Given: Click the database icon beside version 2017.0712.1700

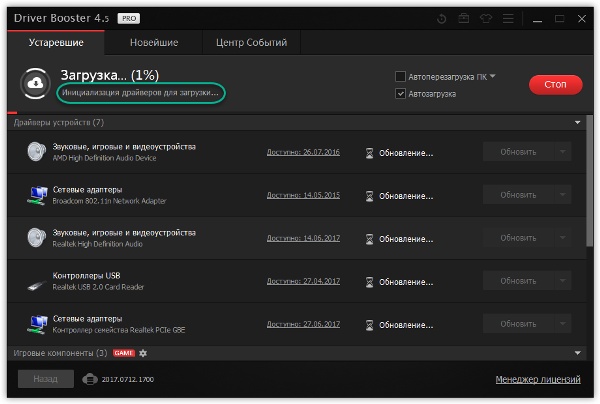Looking at the screenshot, I should [x=90, y=379].
